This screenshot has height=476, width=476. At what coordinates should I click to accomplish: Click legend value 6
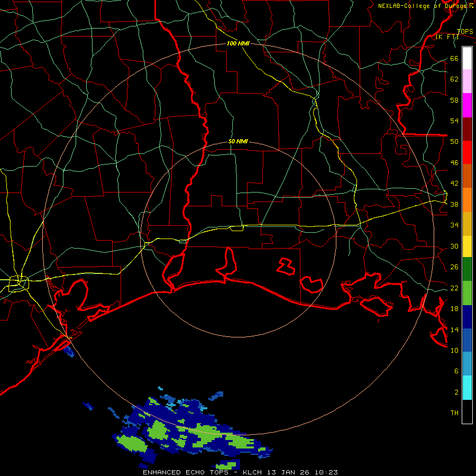tap(456, 371)
